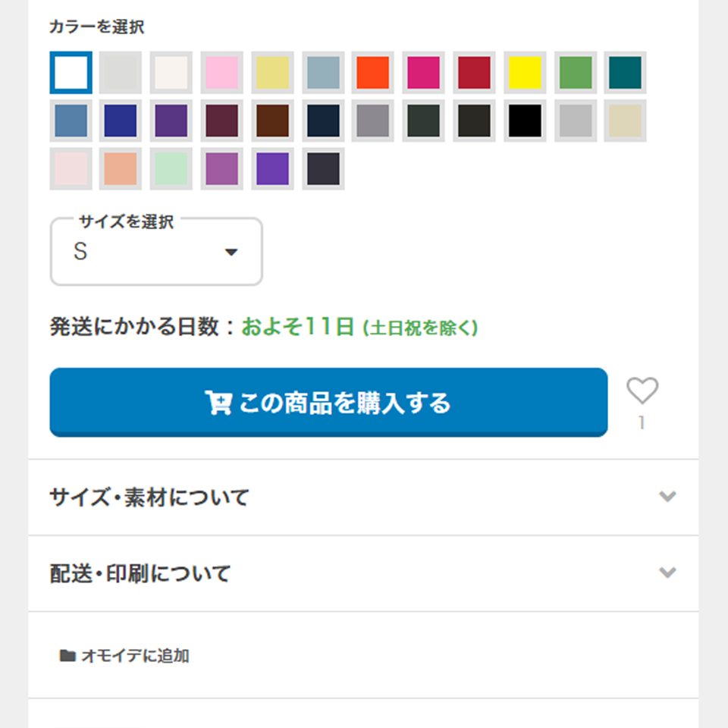Screen dimensions: 728x728
Task: Choose the teal color swatch
Action: 625,73
